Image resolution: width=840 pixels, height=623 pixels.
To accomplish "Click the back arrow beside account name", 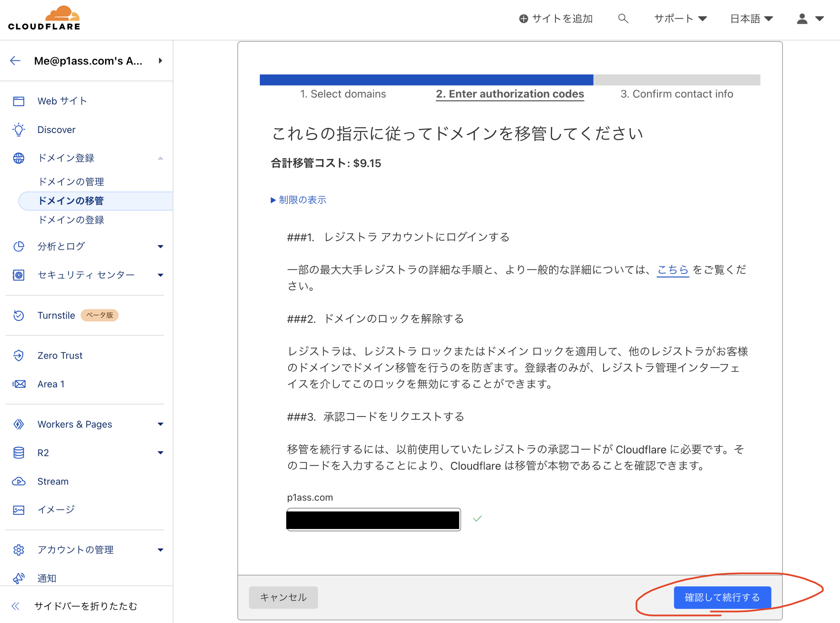I will (16, 61).
